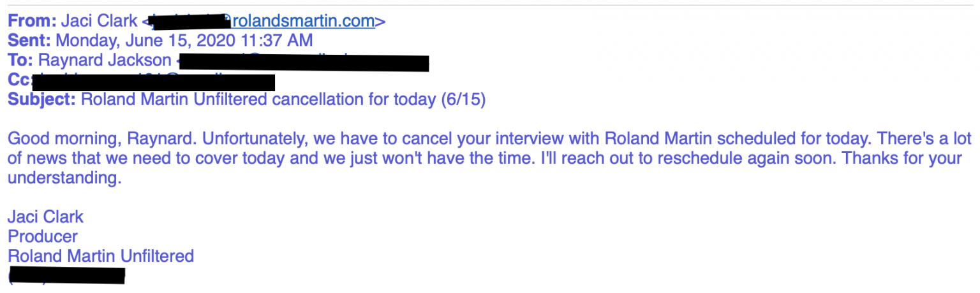Click the bold "Cc:" header label
This screenshot has height=293, width=980.
(x=19, y=80)
